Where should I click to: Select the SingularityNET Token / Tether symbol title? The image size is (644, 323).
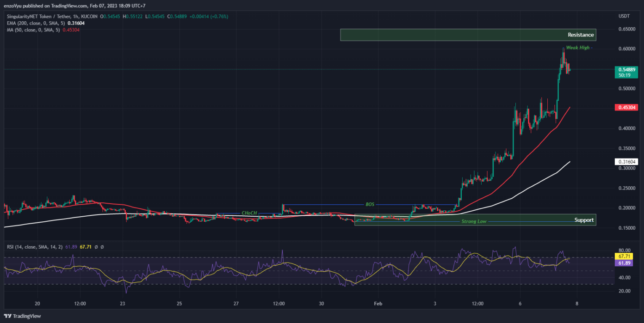[x=39, y=16]
